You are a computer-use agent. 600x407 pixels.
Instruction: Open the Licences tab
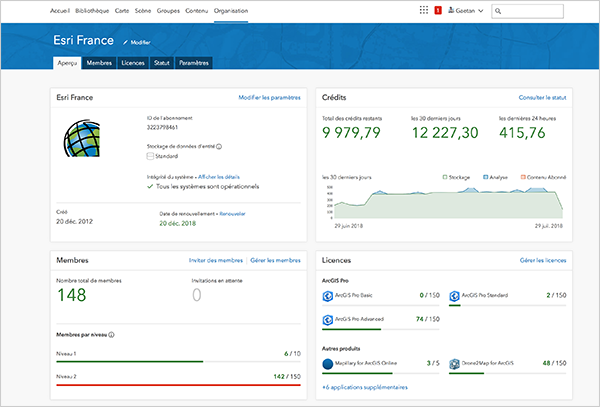[133, 63]
